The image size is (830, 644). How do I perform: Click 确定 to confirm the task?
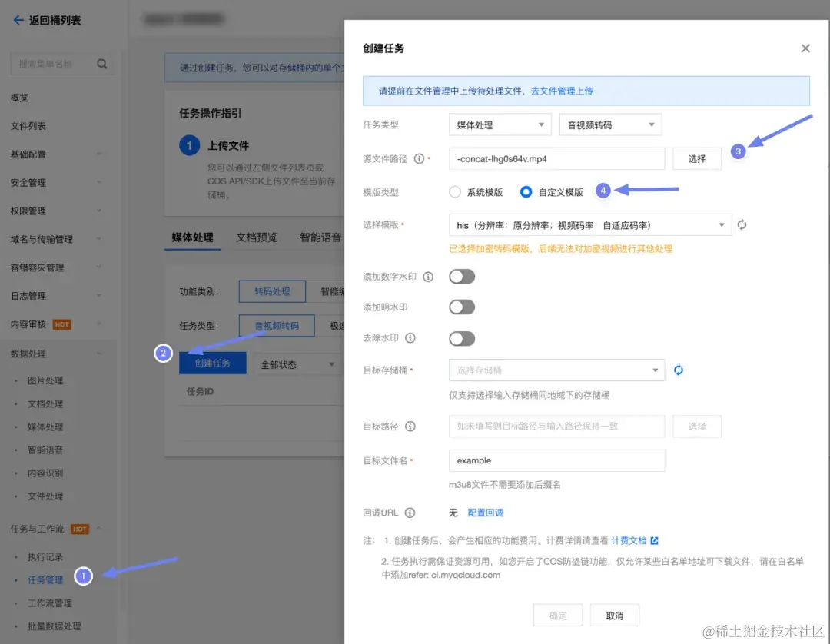click(x=558, y=615)
